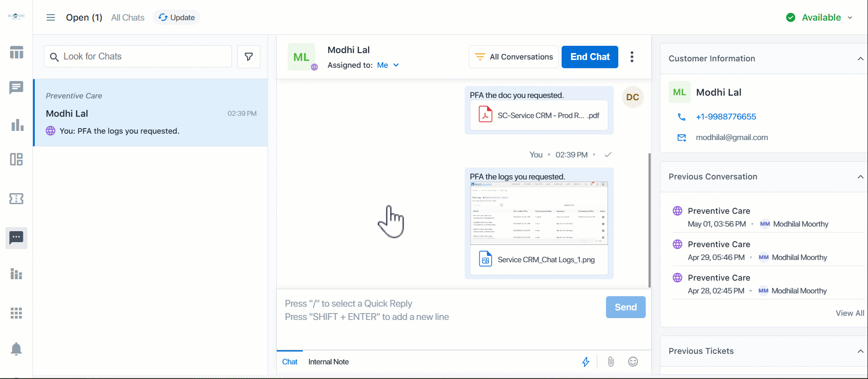Image resolution: width=868 pixels, height=379 pixels.
Task: Open the Assigned to Me dropdown
Action: [388, 65]
